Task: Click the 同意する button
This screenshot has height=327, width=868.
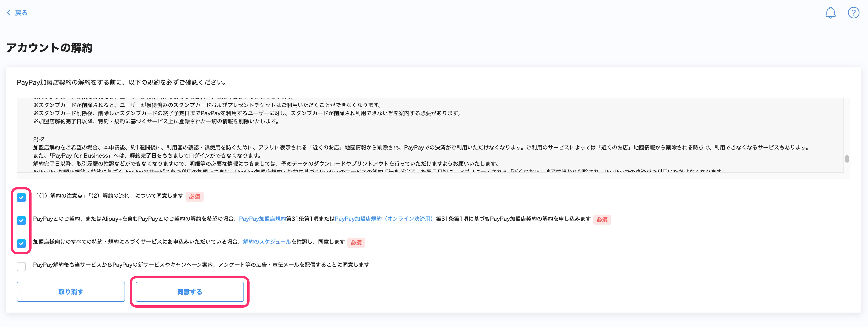Action: tap(190, 292)
